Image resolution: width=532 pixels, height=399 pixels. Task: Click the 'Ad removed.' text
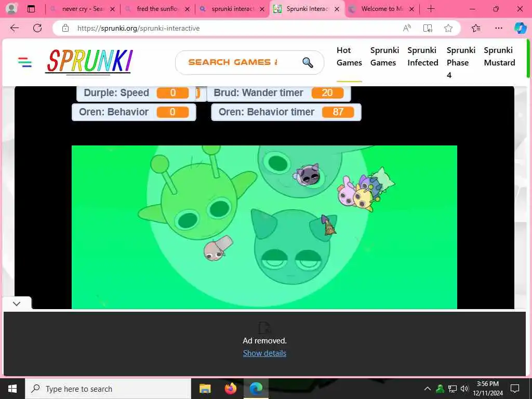coord(264,341)
